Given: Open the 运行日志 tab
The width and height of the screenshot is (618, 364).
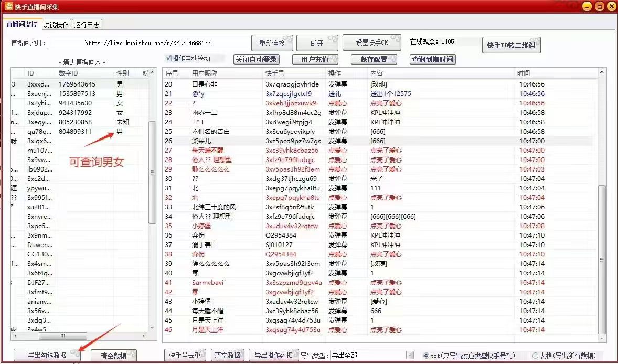Looking at the screenshot, I should coord(88,24).
